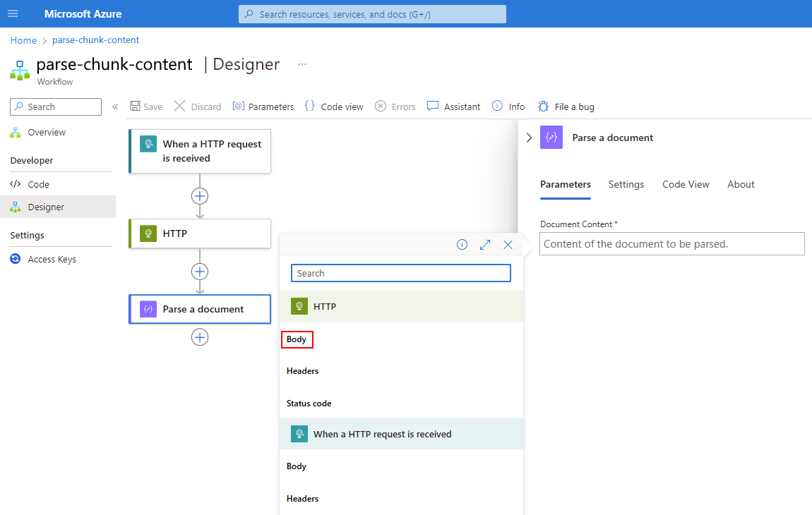Select Body under the HTTP section
The height and width of the screenshot is (515, 812).
coord(297,339)
